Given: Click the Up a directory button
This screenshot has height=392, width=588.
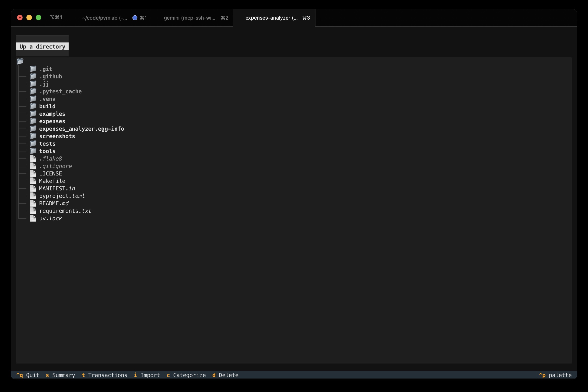Looking at the screenshot, I should (42, 46).
